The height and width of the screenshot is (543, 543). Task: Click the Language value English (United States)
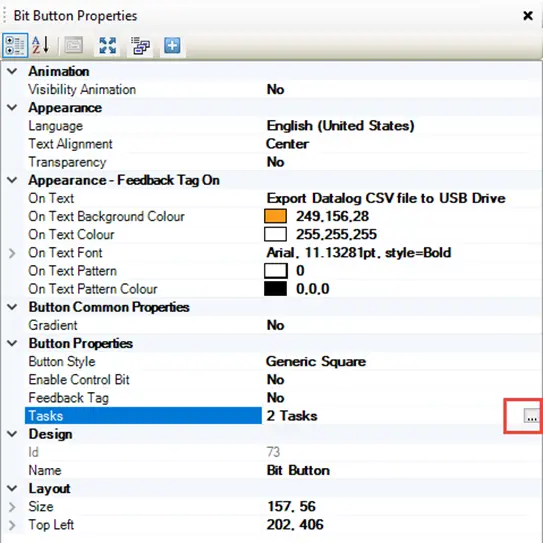coord(340,126)
